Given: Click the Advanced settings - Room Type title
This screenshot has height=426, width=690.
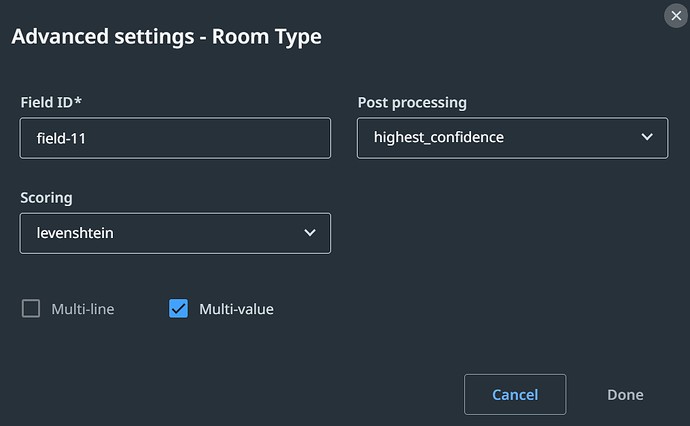Looking at the screenshot, I should point(166,37).
